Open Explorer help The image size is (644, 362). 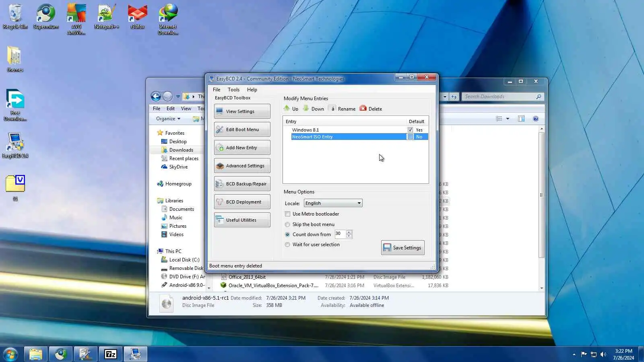[x=536, y=119]
